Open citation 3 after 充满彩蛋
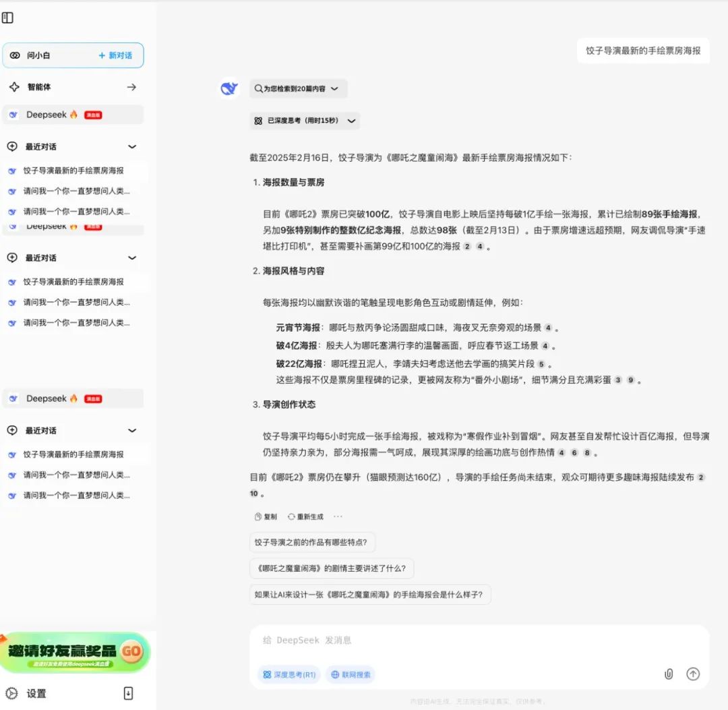The width and height of the screenshot is (728, 710). (618, 380)
